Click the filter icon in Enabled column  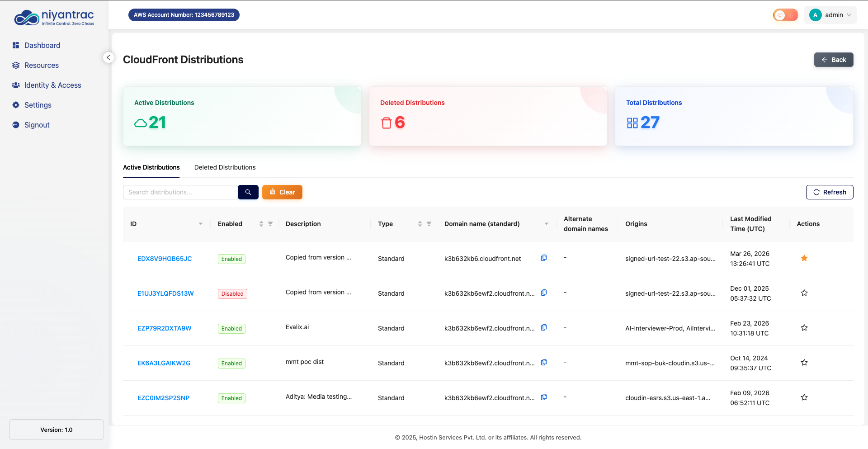point(270,224)
